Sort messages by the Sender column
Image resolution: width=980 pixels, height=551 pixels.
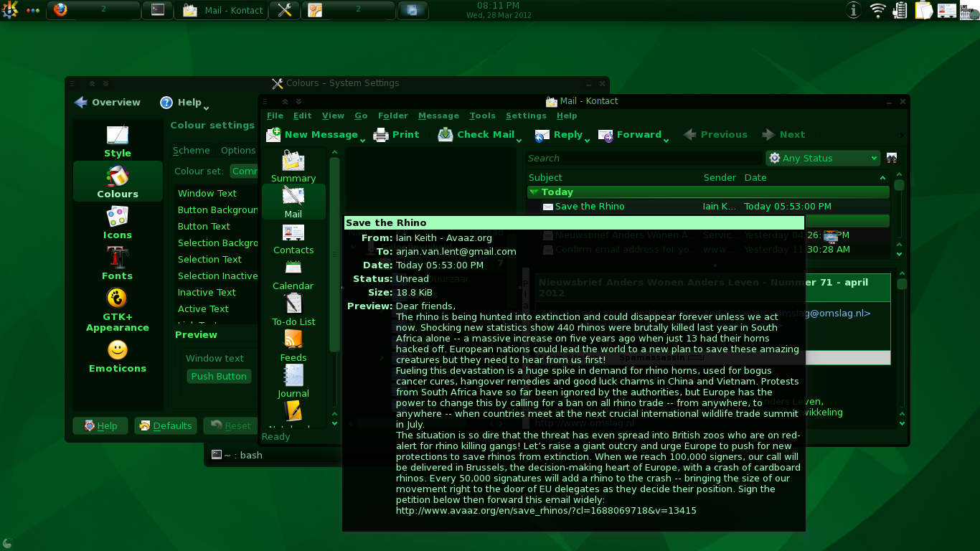tap(720, 177)
